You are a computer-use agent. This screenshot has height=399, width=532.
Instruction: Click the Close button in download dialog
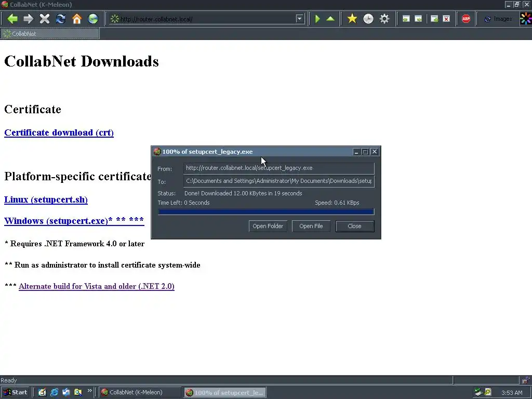pyautogui.click(x=354, y=226)
